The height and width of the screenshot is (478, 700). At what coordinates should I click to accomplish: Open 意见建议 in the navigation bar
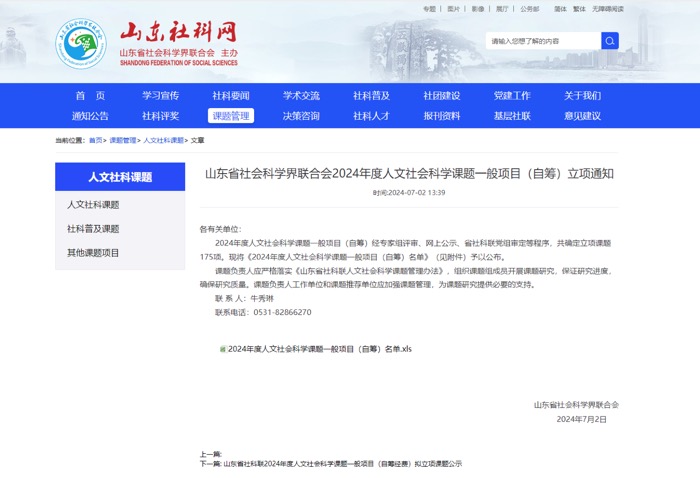pos(582,116)
